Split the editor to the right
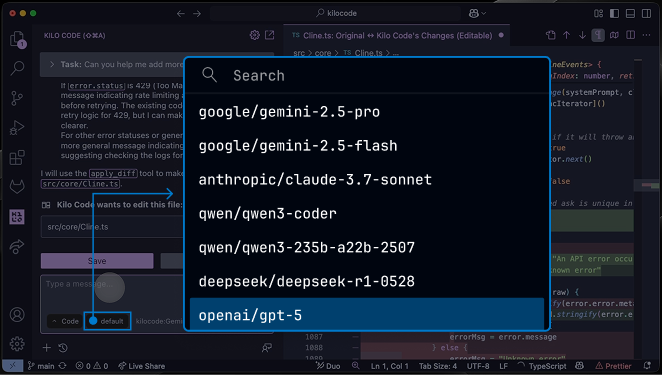 pyautogui.click(x=630, y=35)
